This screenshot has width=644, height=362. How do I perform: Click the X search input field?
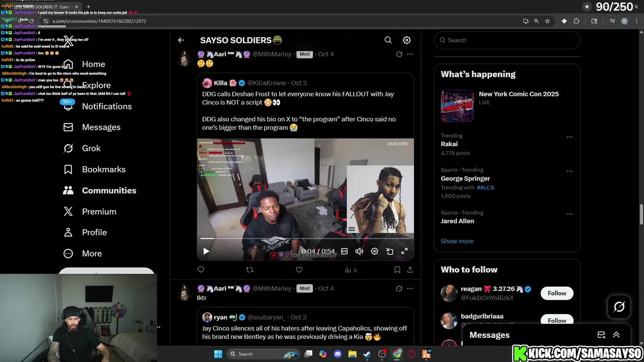[x=507, y=40]
